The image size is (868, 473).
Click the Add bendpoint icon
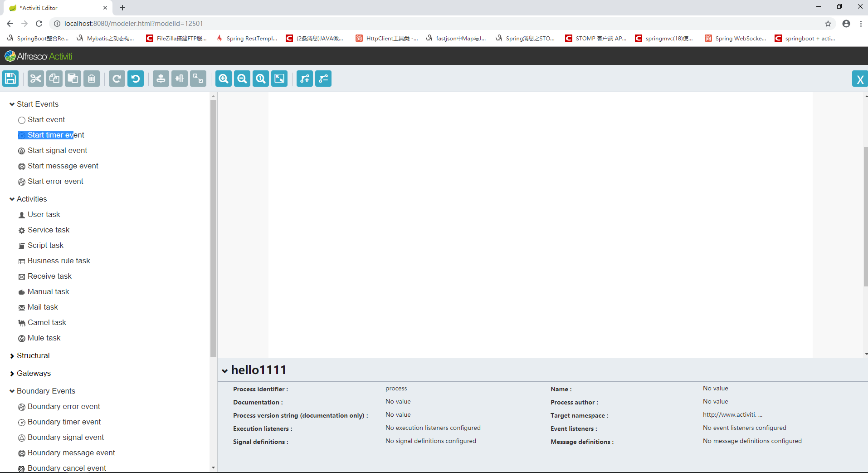(x=304, y=79)
